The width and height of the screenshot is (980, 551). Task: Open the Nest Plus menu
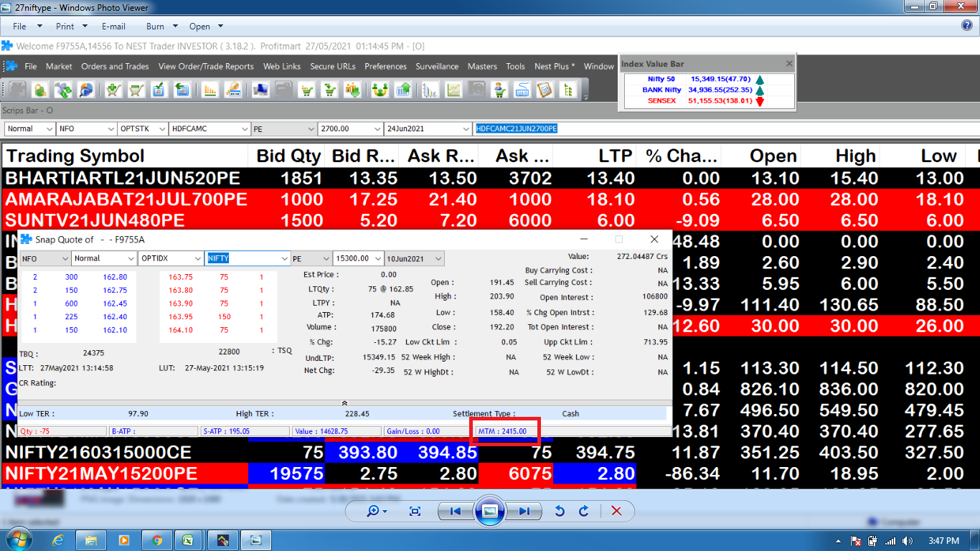point(555,66)
